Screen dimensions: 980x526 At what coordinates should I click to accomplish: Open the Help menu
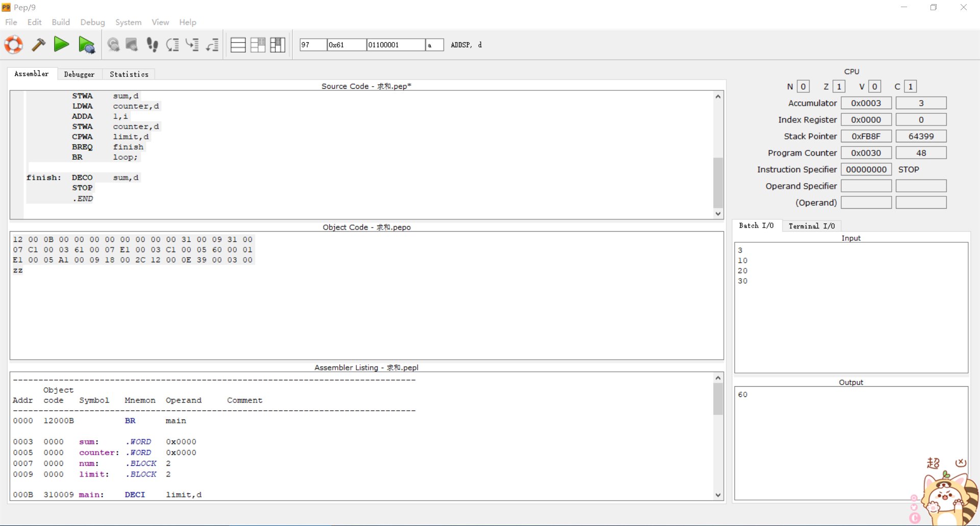pos(188,22)
